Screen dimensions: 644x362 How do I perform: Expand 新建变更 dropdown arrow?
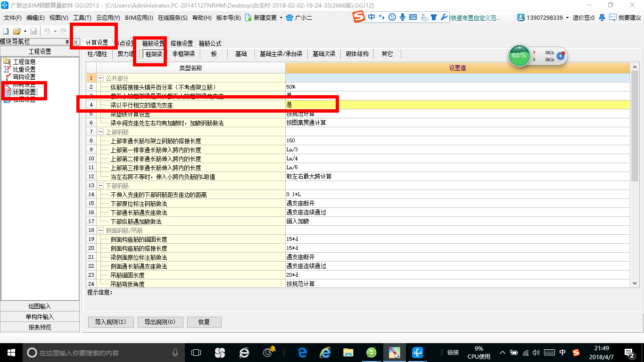tap(281, 18)
